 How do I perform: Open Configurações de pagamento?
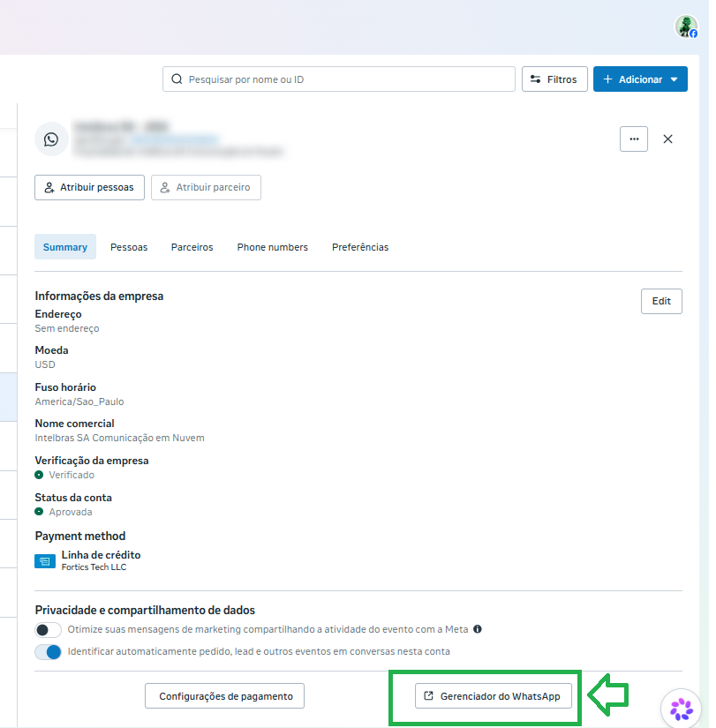pyautogui.click(x=224, y=696)
